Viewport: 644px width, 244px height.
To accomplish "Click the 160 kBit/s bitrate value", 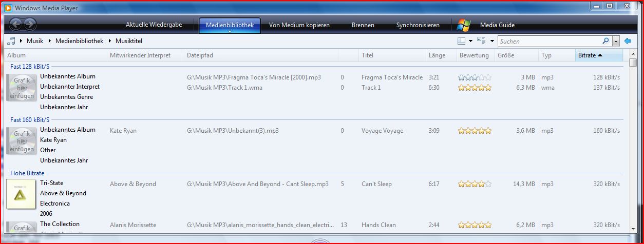I will [607, 131].
